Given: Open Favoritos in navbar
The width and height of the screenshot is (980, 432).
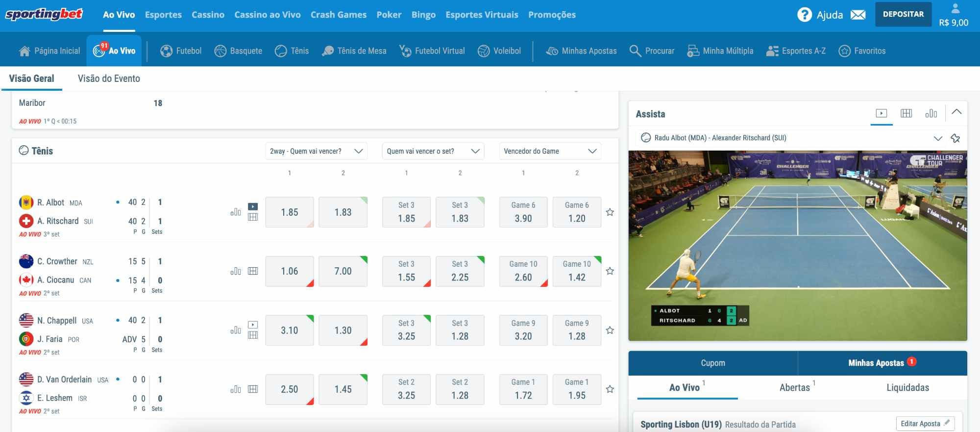Looking at the screenshot, I should point(862,51).
